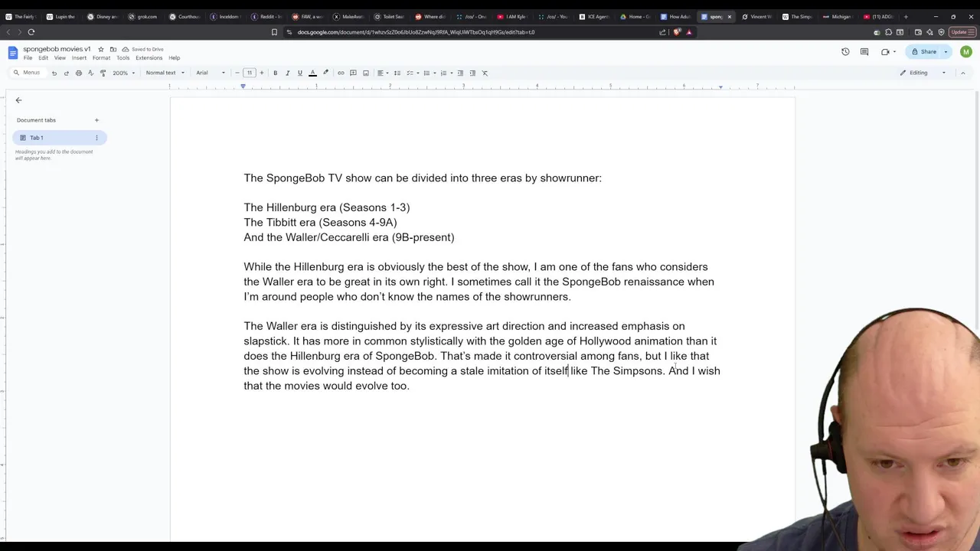Open the Edit menu

tap(44, 58)
